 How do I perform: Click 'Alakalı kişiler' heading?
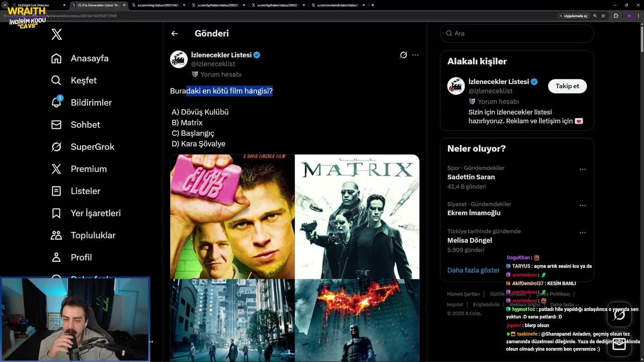477,61
